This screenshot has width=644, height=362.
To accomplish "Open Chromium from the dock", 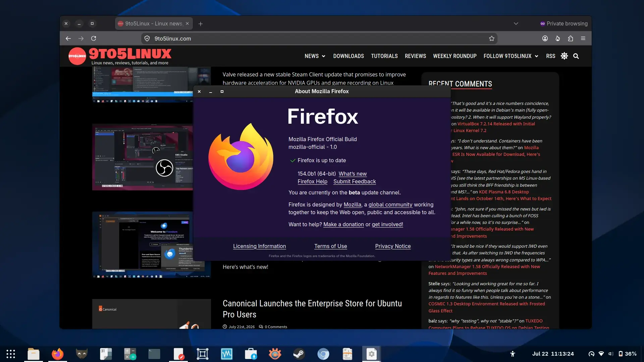I will point(323,354).
